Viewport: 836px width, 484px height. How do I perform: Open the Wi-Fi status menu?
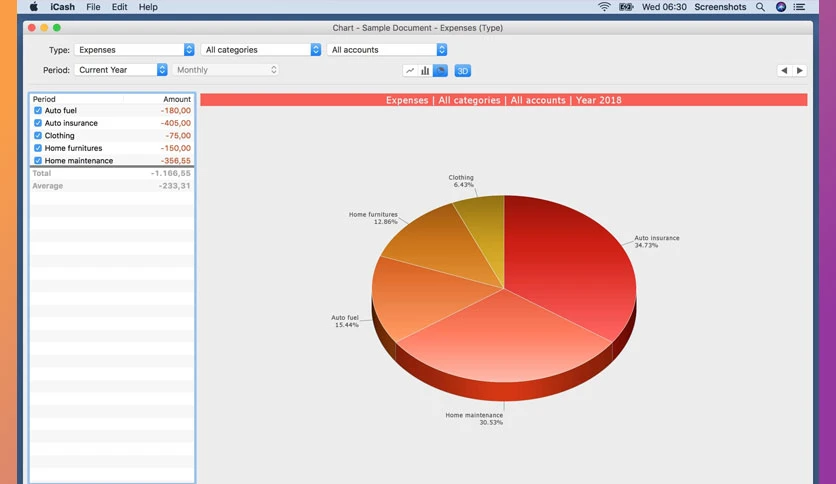coord(604,7)
